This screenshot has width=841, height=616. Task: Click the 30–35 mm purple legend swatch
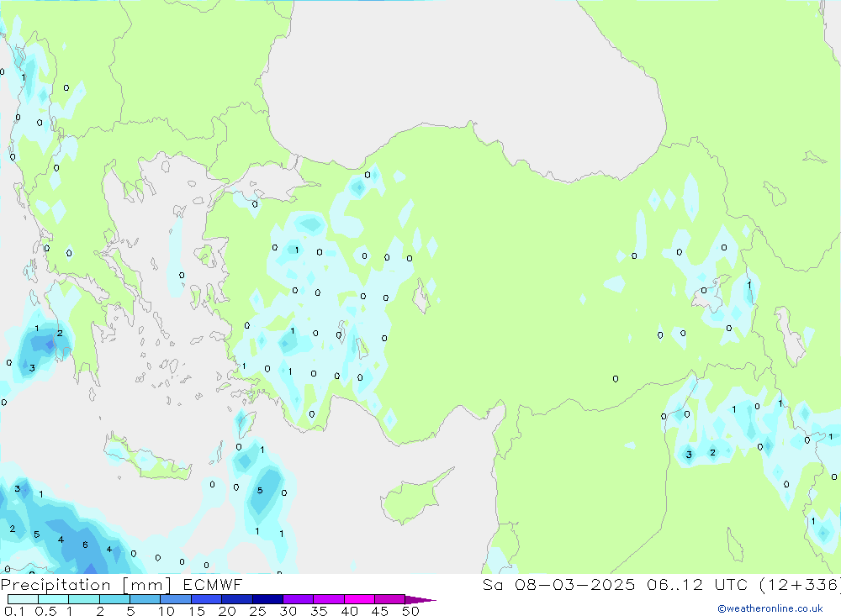299,599
